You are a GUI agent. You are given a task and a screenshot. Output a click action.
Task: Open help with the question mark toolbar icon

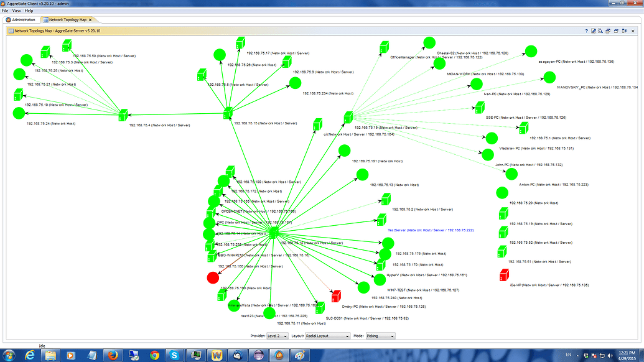pos(587,30)
